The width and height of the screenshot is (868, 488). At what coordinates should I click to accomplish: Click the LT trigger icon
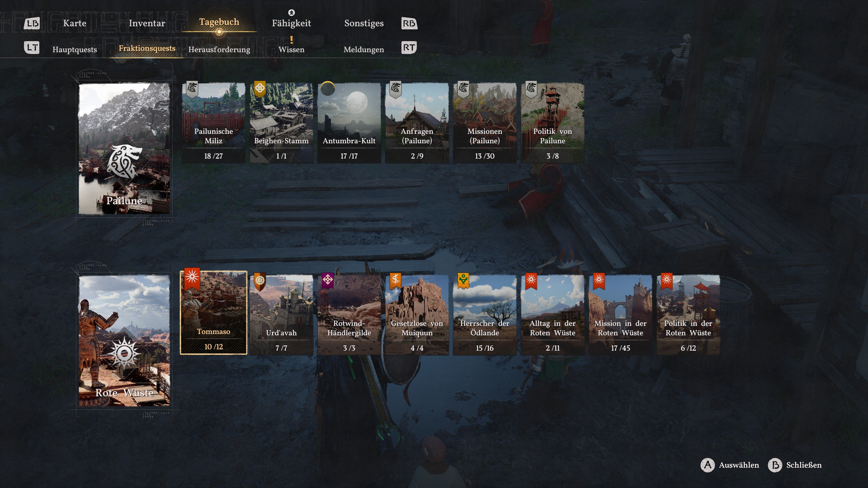point(32,47)
